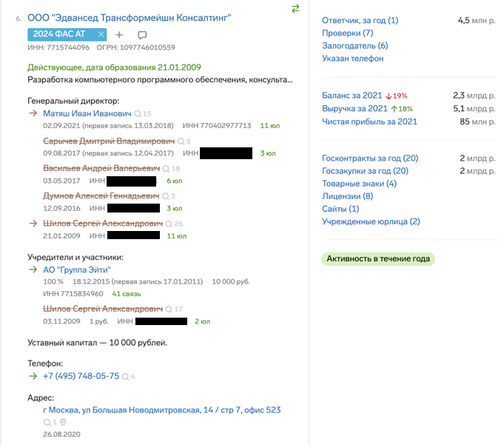Open Сайты (1) section
Viewport: 504px width, 445px height.
point(340,209)
